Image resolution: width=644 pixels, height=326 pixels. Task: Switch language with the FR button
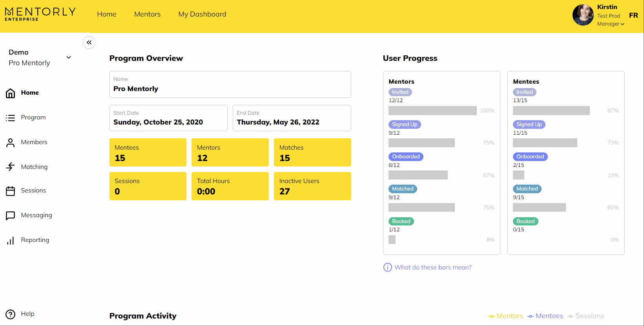tap(633, 15)
